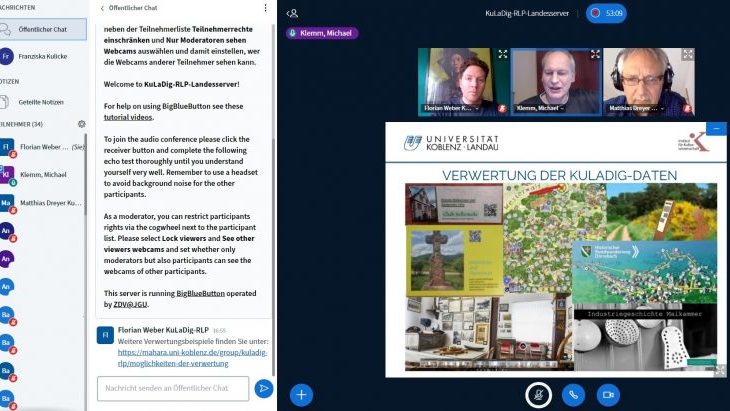Unmute microphone with the mute button
The height and width of the screenshot is (411, 730).
(x=539, y=394)
